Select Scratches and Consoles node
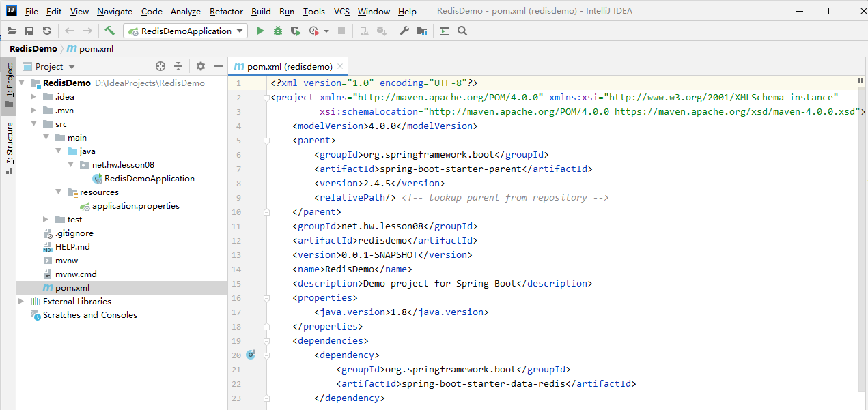The height and width of the screenshot is (410, 868). coord(90,314)
